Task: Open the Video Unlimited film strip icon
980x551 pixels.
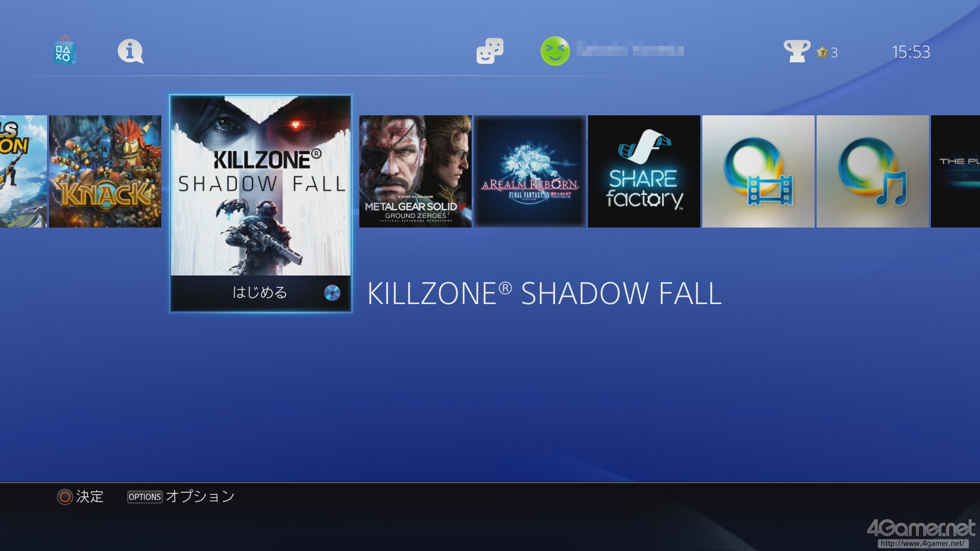Action: pos(758,171)
